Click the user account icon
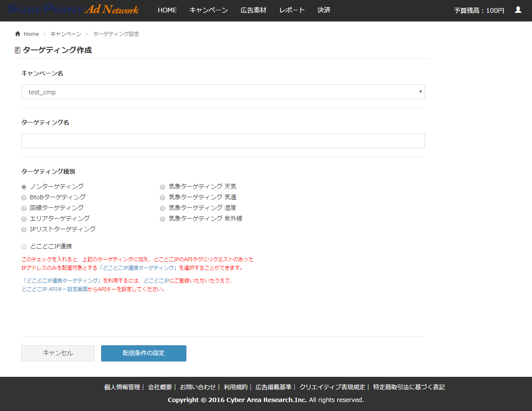This screenshot has height=411, width=532. pyautogui.click(x=518, y=10)
